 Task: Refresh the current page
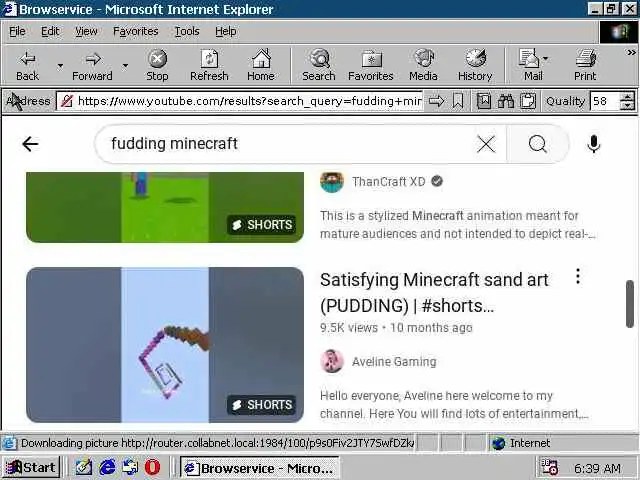click(x=209, y=66)
